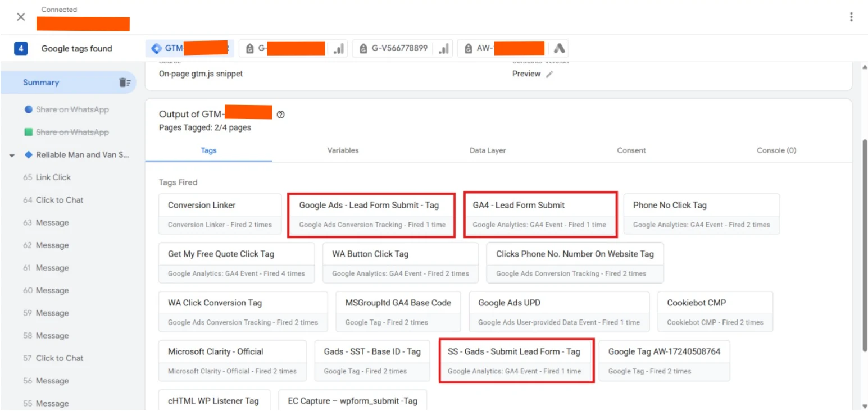Viewport: 868px width, 411px height.
Task: Select event 57 Click to Chat
Action: tap(53, 358)
